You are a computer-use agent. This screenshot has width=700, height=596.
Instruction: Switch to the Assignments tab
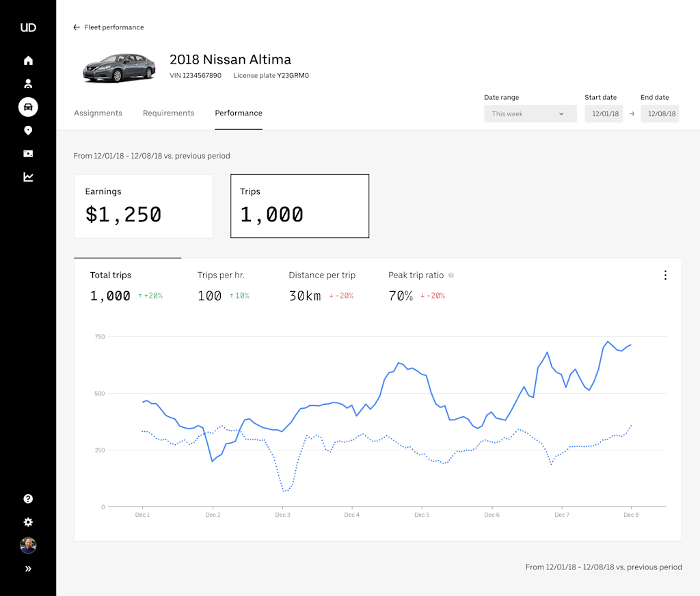[98, 113]
